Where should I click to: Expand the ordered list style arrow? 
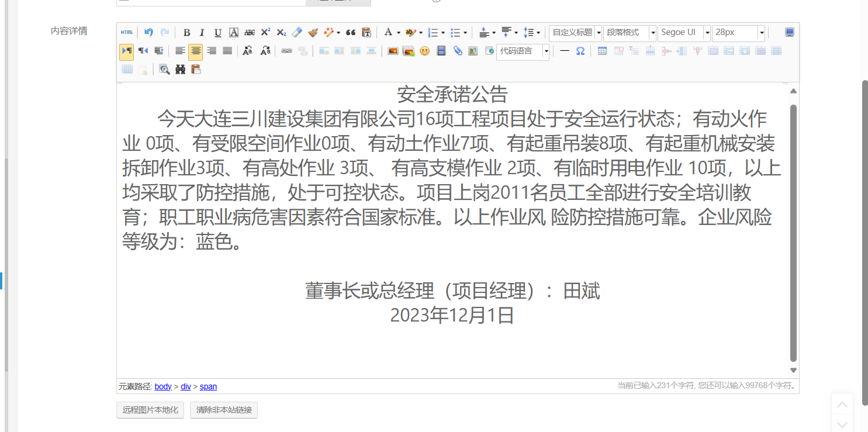point(443,33)
